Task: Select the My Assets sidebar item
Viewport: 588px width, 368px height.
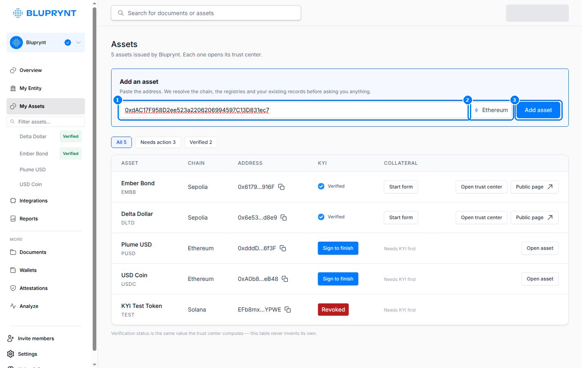Action: 46,106
